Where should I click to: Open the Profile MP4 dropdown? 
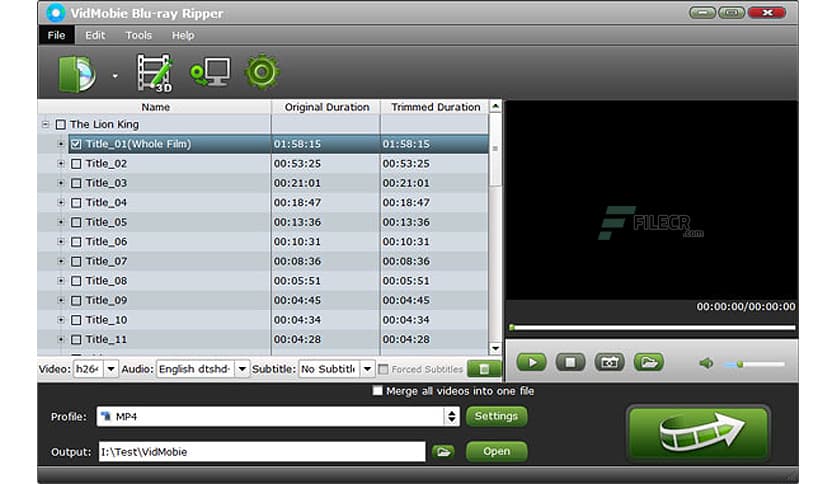pyautogui.click(x=452, y=416)
